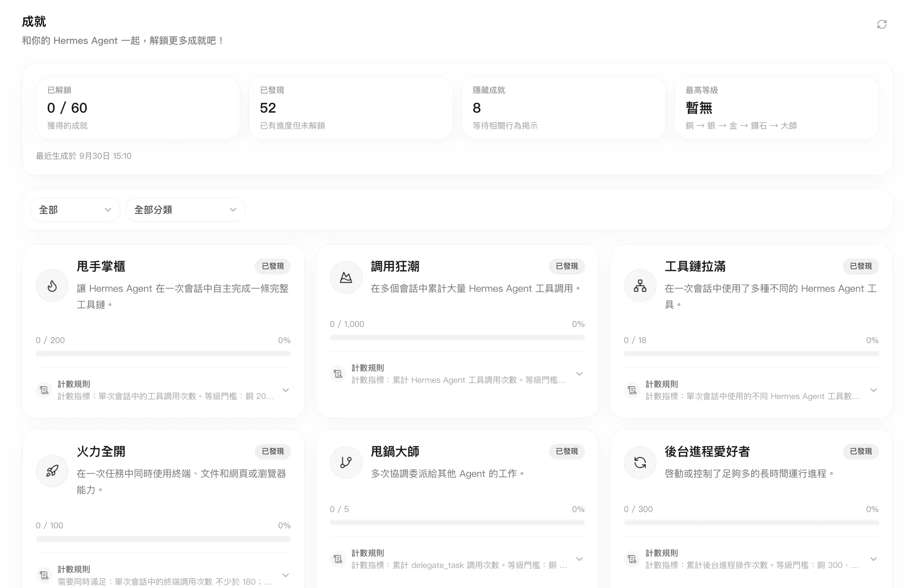Viewport: 909px width, 588px height.
Task: Click the 隱藏成就 8 stat card
Action: pos(564,108)
